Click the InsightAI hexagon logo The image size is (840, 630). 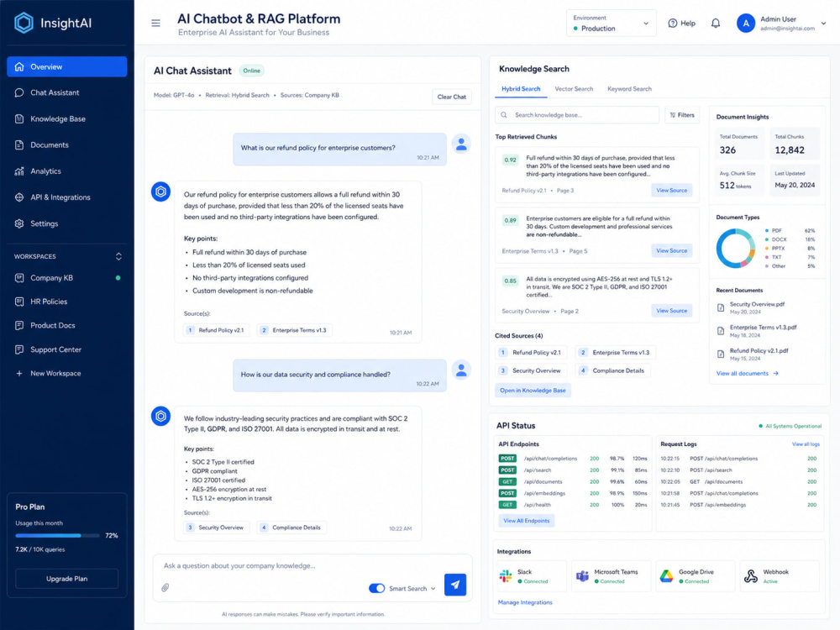click(x=24, y=23)
